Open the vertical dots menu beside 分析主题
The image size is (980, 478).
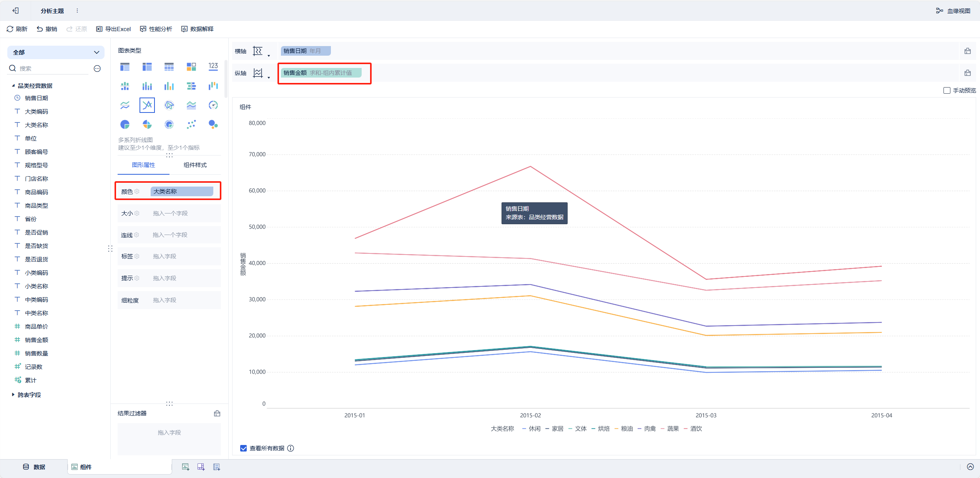tap(77, 11)
